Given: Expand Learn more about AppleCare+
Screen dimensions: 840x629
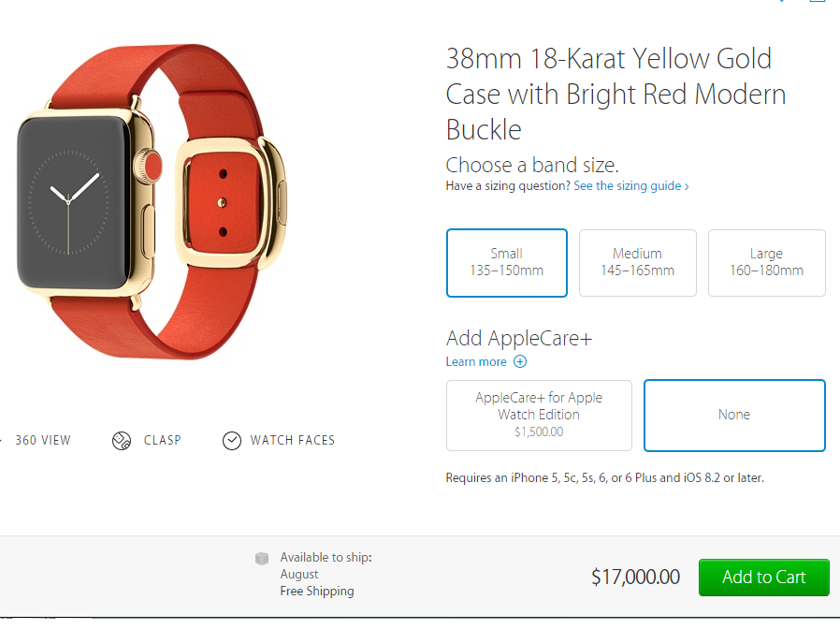Looking at the screenshot, I should coord(476,362).
